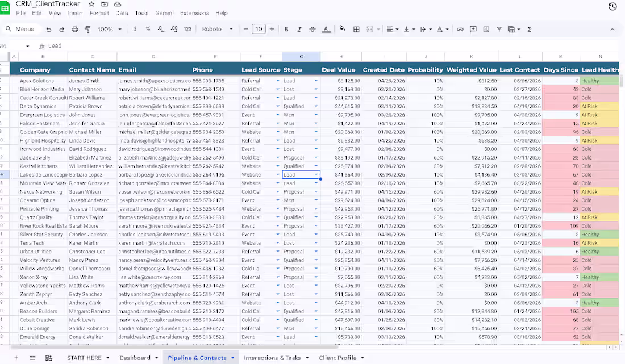Open text color picker

click(x=326, y=29)
